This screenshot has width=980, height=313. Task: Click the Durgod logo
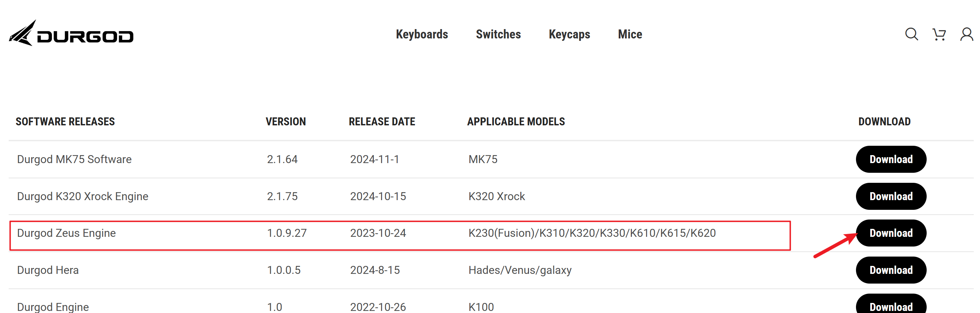coord(71,34)
